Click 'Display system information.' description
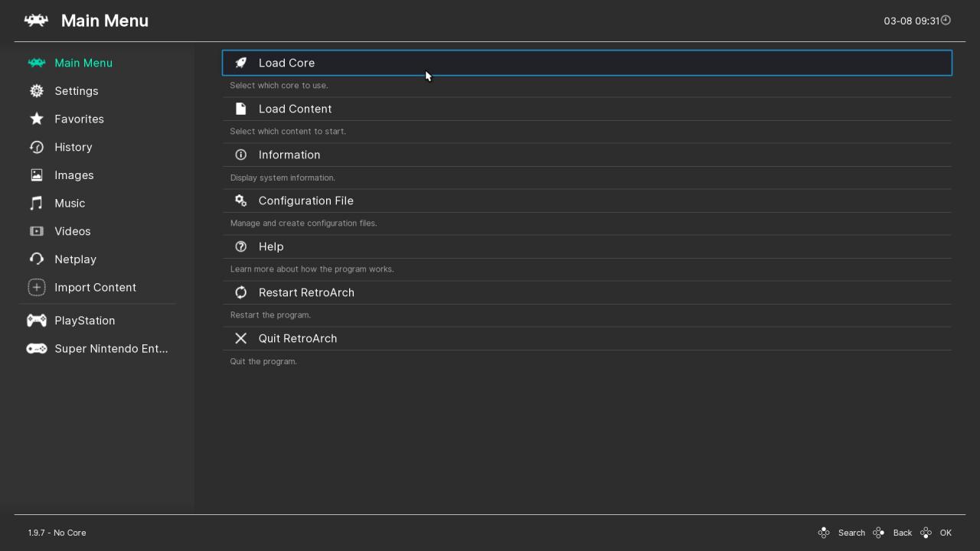This screenshot has width=980, height=551. point(283,178)
